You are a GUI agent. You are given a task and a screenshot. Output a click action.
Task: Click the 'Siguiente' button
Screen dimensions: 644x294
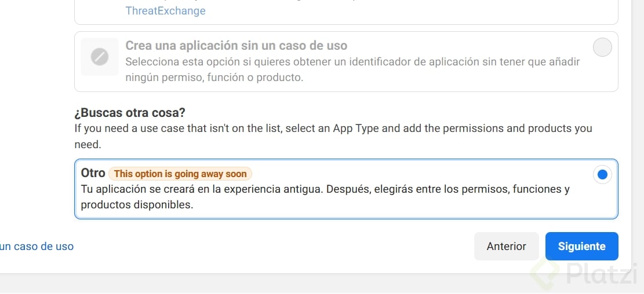click(581, 247)
